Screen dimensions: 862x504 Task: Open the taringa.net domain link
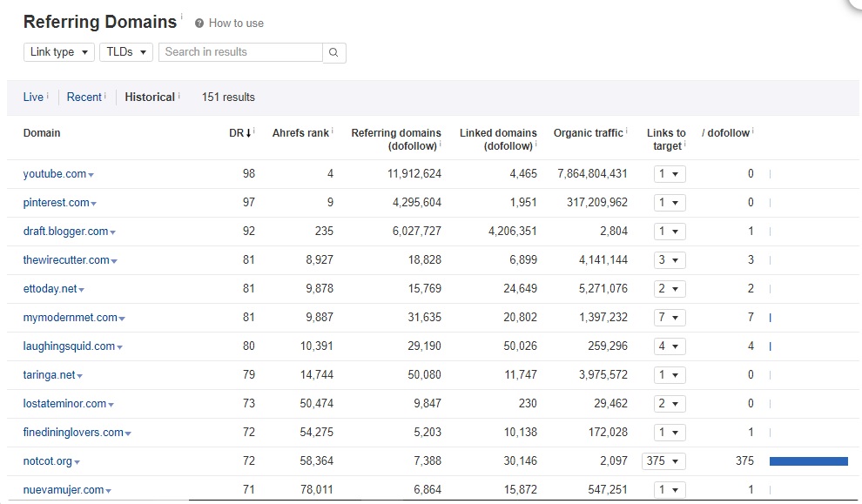[x=49, y=375]
